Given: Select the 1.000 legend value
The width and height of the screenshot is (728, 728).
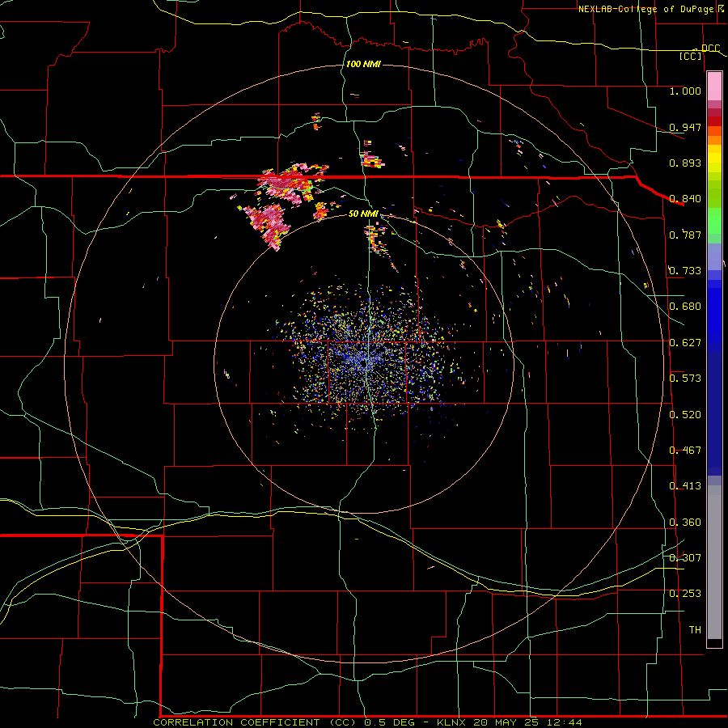Looking at the screenshot, I should 685,91.
